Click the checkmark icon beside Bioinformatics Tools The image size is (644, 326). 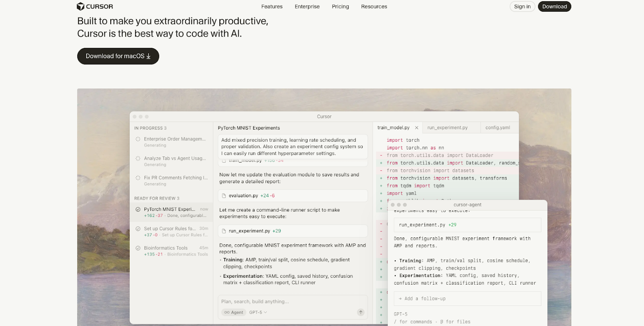click(138, 248)
